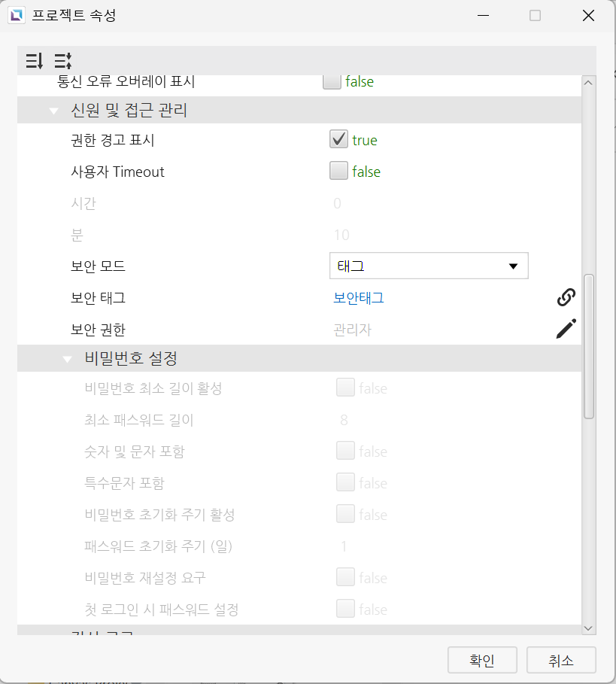This screenshot has height=684, width=616.
Task: Click the scrollbar down arrow
Action: coord(588,628)
